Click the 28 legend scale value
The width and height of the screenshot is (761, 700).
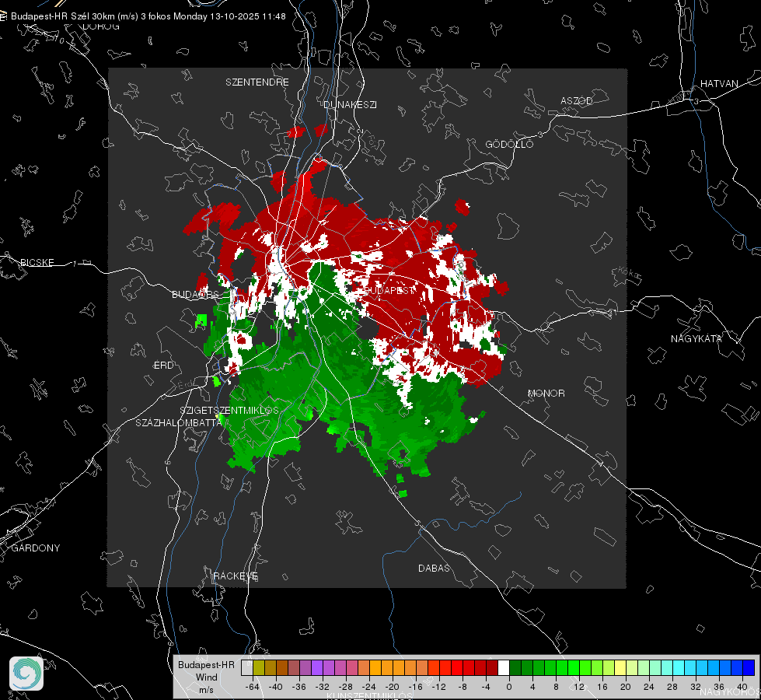[672, 688]
